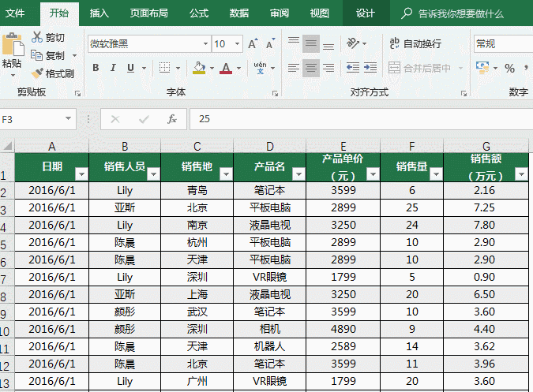
Task: Open 日期 column filter dropdown
Action: [x=81, y=174]
